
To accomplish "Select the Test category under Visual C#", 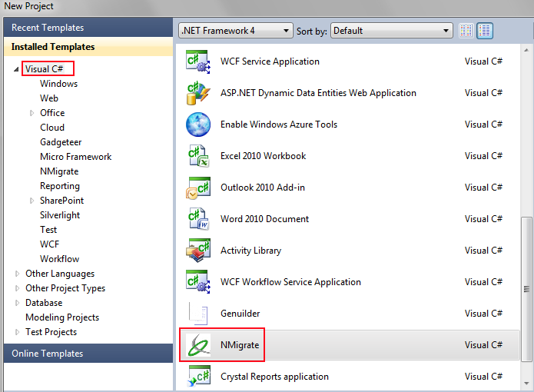I will 48,230.
